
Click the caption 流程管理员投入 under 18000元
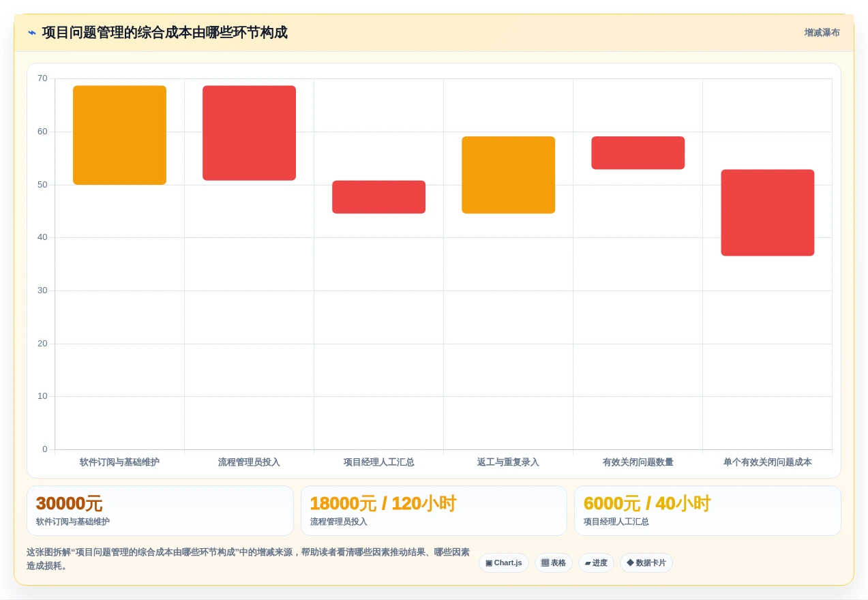click(x=339, y=522)
